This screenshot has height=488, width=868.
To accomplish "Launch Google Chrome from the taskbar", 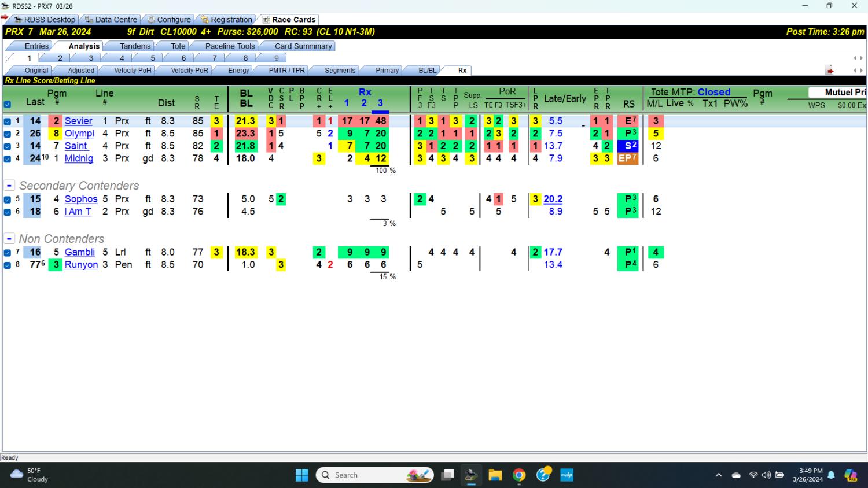I will point(519,475).
